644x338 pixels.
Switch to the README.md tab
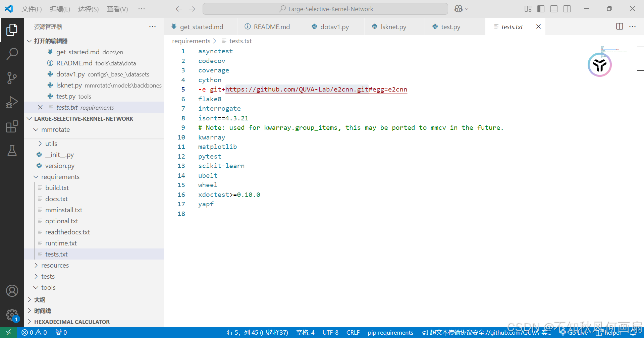coord(270,26)
